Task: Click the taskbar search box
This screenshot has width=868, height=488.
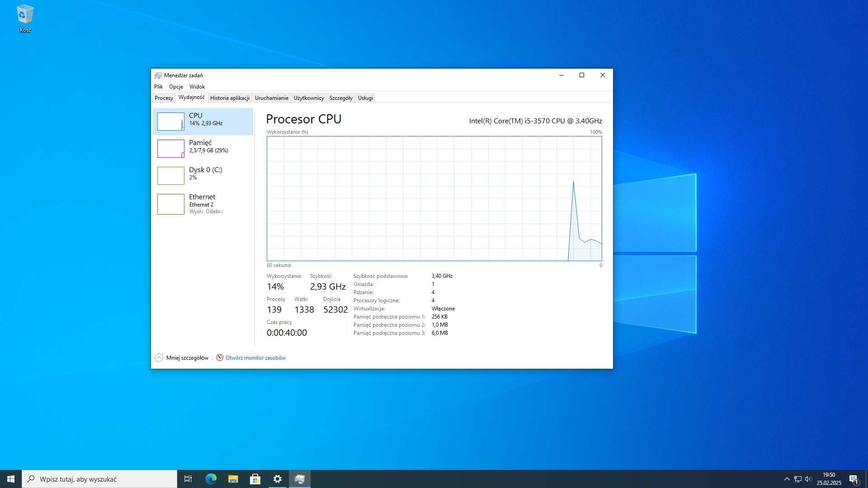Action: pos(99,479)
